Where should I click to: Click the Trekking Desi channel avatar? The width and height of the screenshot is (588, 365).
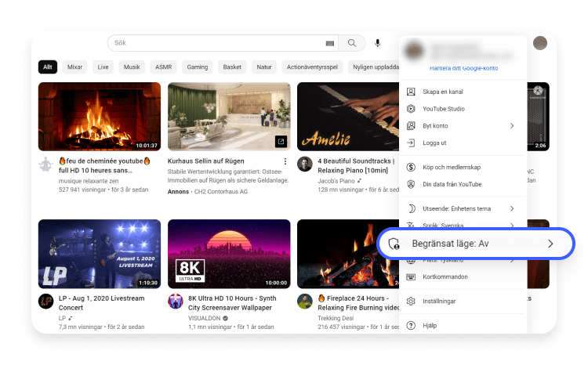(x=305, y=302)
